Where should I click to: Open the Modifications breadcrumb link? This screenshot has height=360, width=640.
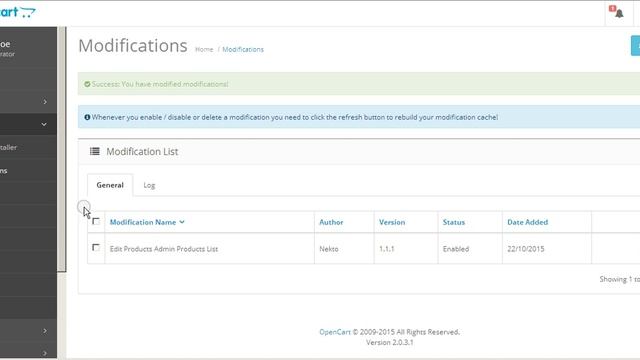(243, 49)
